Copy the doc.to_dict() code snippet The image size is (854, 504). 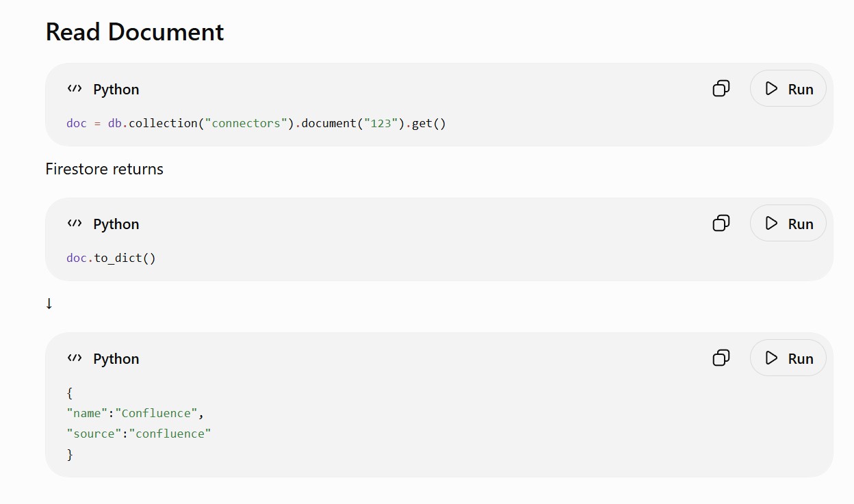point(721,223)
